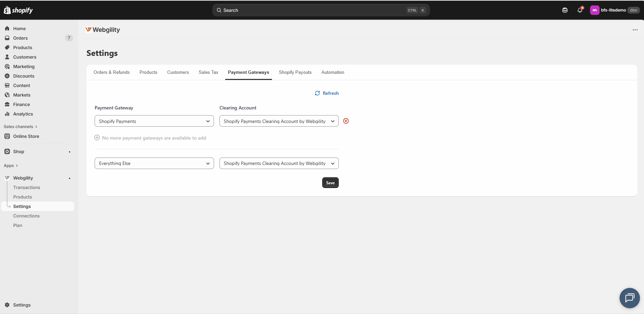Click the Shopify logo
This screenshot has width=644, height=314.
pyautogui.click(x=18, y=10)
